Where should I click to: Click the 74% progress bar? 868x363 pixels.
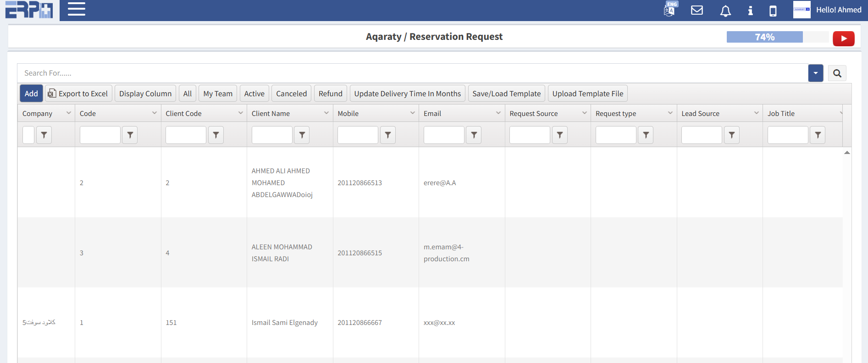(764, 37)
